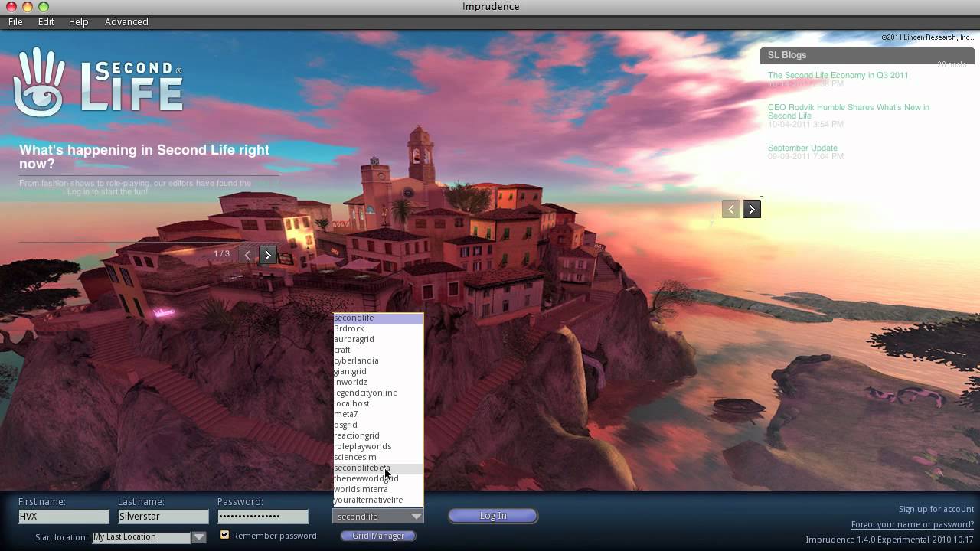Open 'The Second Life Economy in Q3 2011' post
This screenshot has width=980, height=551.
click(x=838, y=75)
